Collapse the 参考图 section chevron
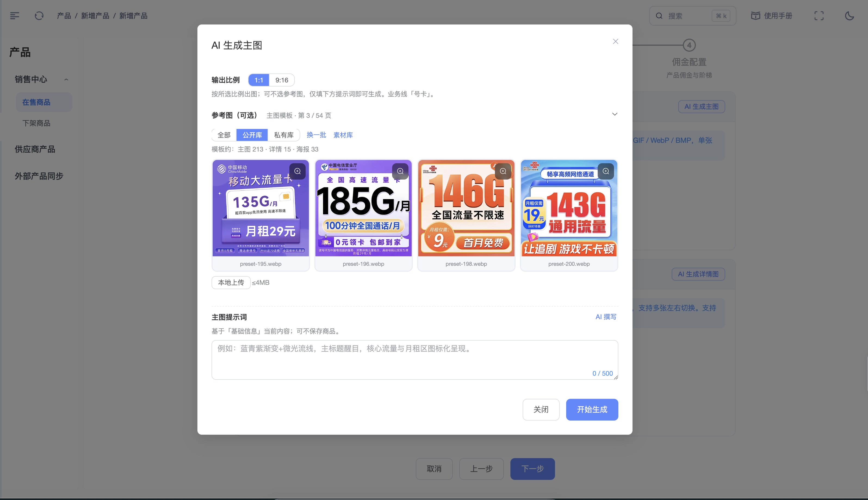The height and width of the screenshot is (500, 868). point(614,114)
